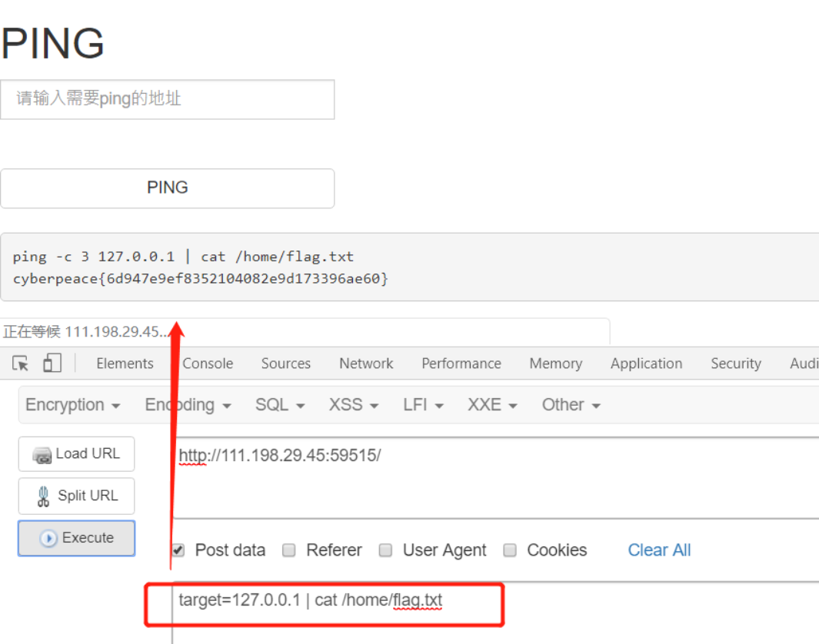Screen dimensions: 819x644
Task: Submit the PING button on the page
Action: (167, 188)
